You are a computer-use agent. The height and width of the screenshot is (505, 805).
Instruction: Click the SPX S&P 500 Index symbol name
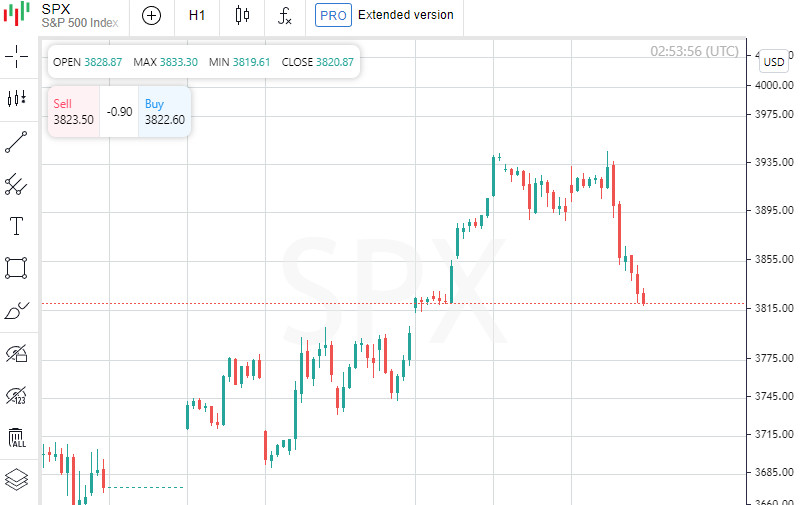pyautogui.click(x=79, y=14)
